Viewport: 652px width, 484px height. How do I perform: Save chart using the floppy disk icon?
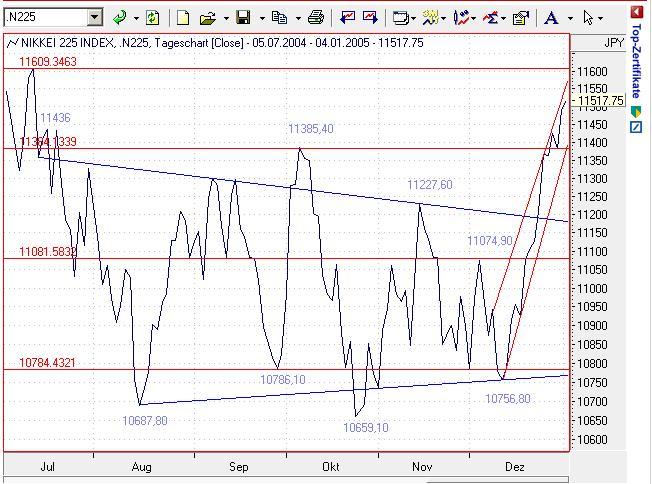click(x=243, y=17)
